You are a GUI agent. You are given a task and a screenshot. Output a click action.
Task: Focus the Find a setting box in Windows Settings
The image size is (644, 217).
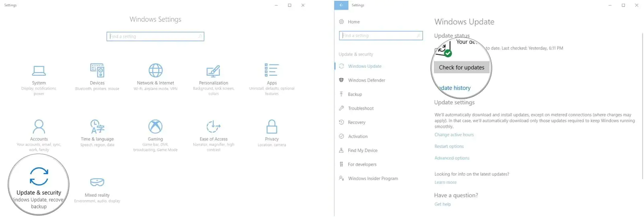(155, 36)
